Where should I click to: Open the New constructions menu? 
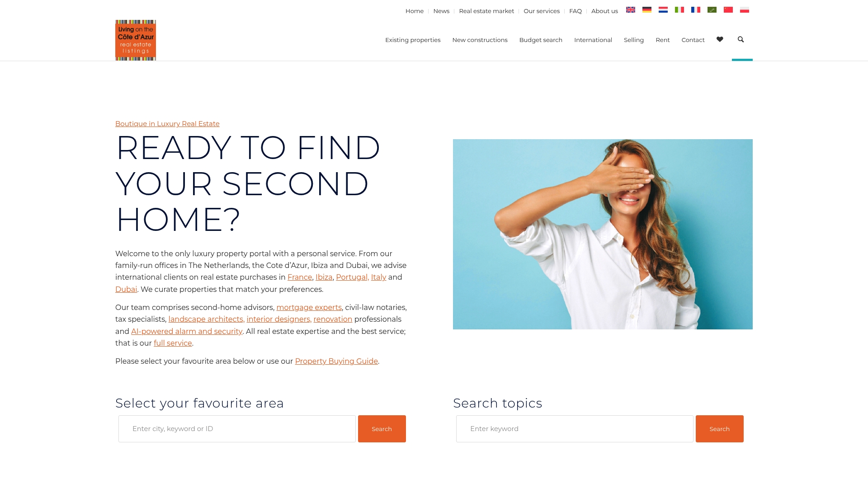point(480,40)
